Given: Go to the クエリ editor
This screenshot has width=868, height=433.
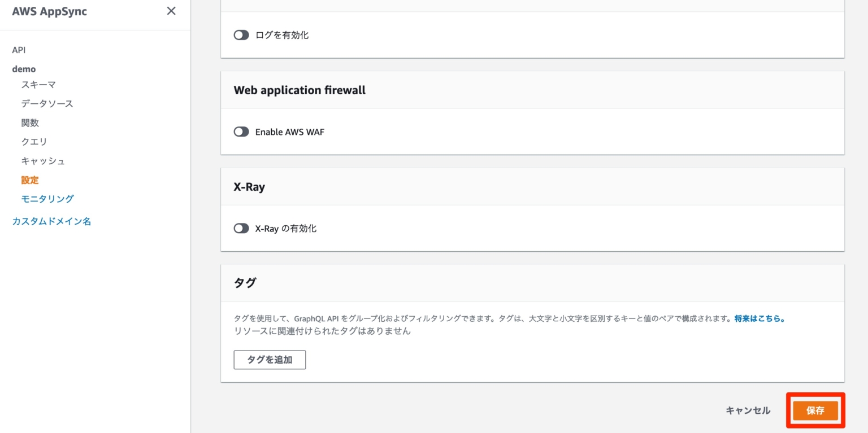Looking at the screenshot, I should point(33,142).
